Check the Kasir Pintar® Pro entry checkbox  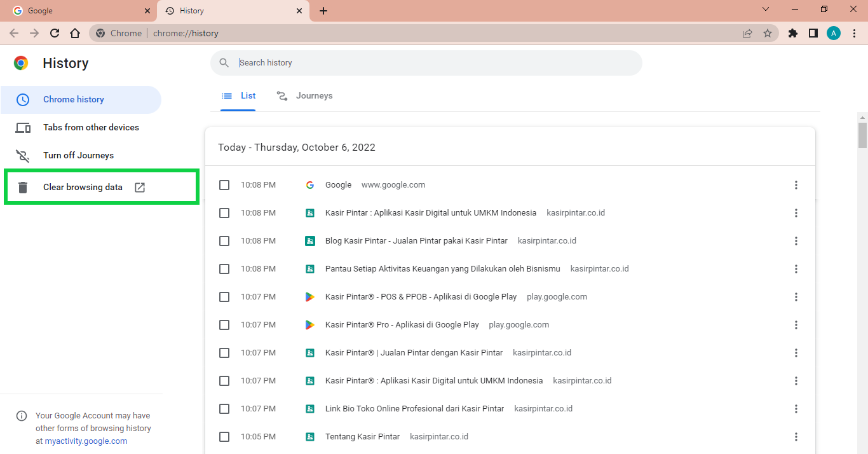(224, 325)
